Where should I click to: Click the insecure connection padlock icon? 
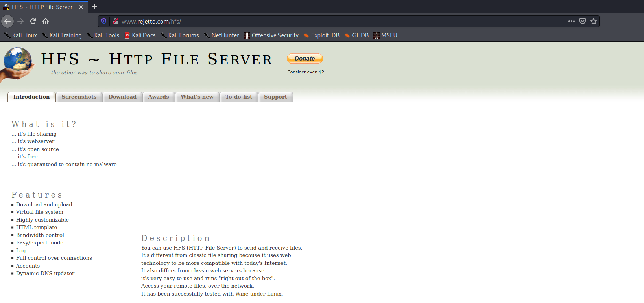click(115, 21)
